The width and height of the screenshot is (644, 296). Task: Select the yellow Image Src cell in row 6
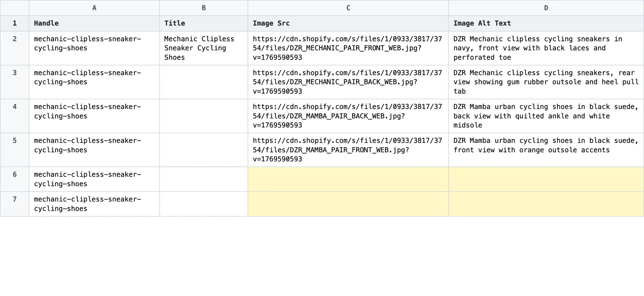click(x=348, y=179)
